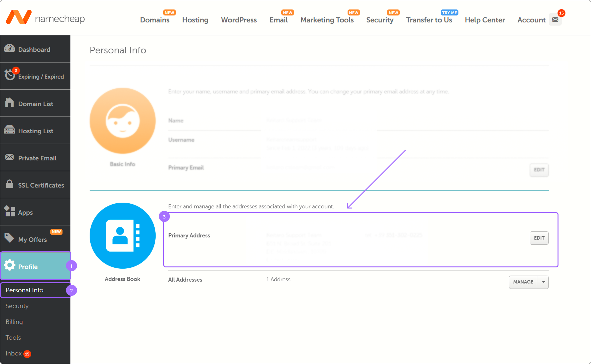Click the 'Primary Address' label
Screen dimensions: 591x364
pyautogui.click(x=189, y=236)
